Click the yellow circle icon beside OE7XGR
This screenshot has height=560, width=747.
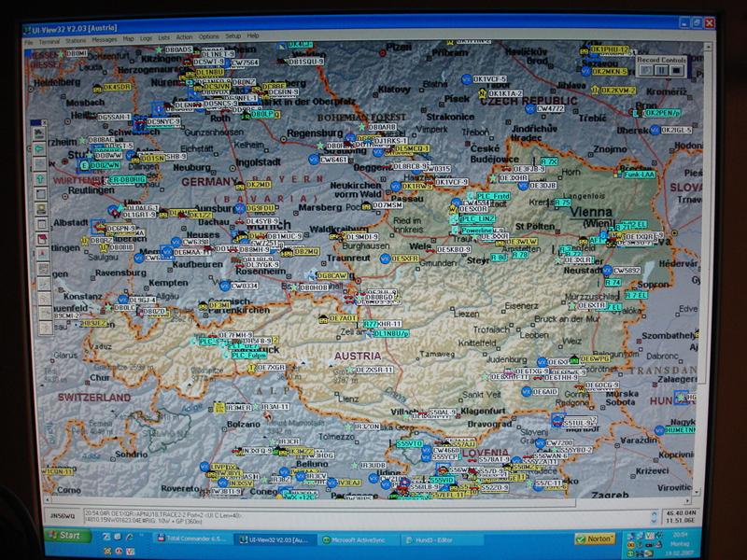tap(251, 368)
